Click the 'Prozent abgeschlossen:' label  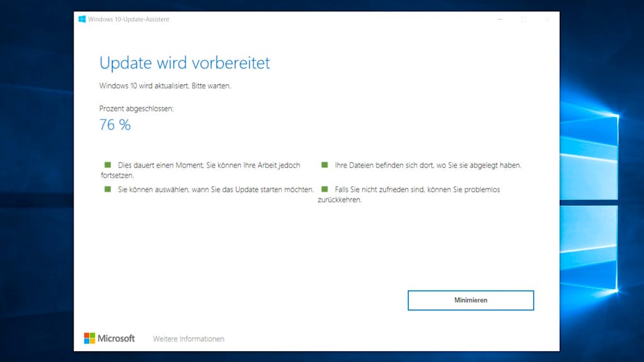[x=136, y=108]
